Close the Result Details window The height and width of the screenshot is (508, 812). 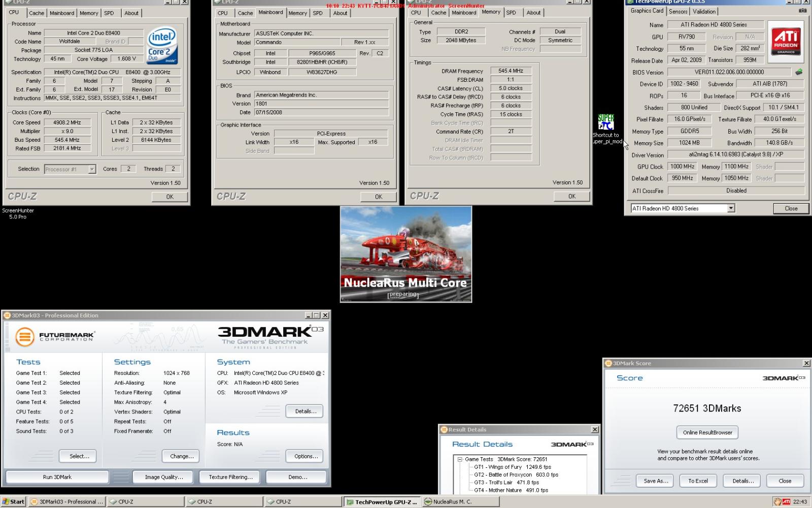point(595,430)
